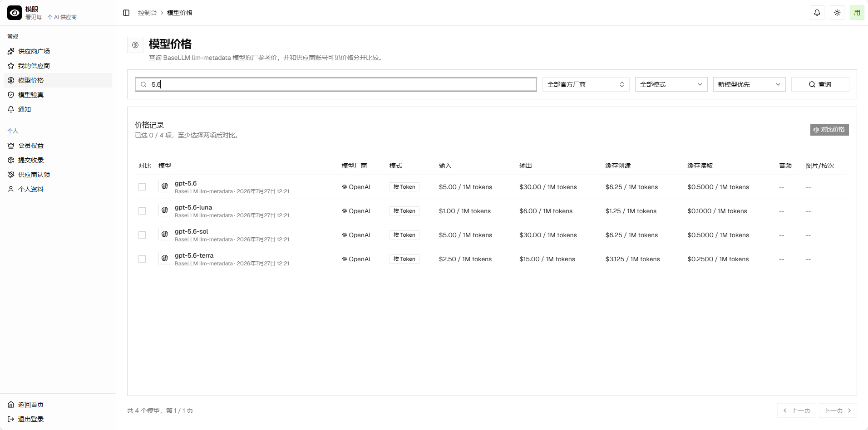Open the 新模型优先 sort dropdown

click(749, 84)
